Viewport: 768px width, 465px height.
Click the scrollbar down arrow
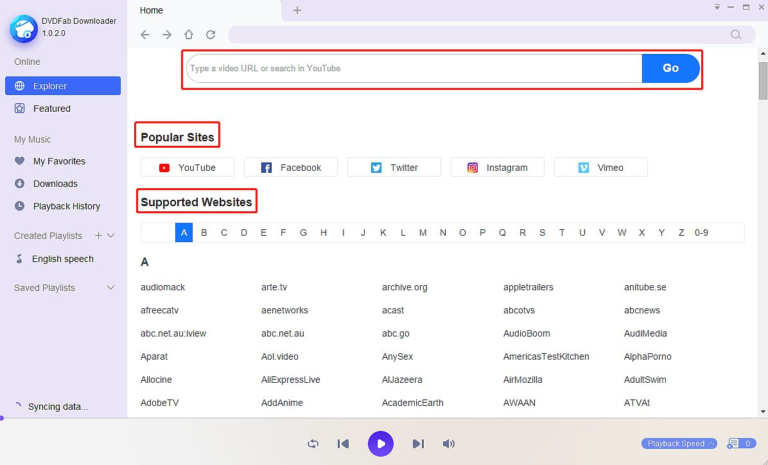(763, 412)
